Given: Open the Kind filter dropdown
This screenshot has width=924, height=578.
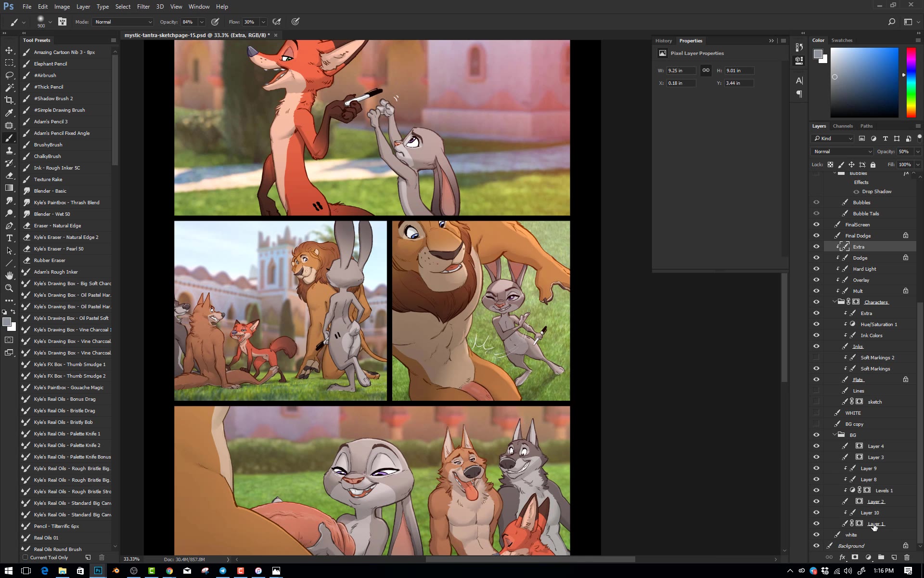Looking at the screenshot, I should click(833, 139).
